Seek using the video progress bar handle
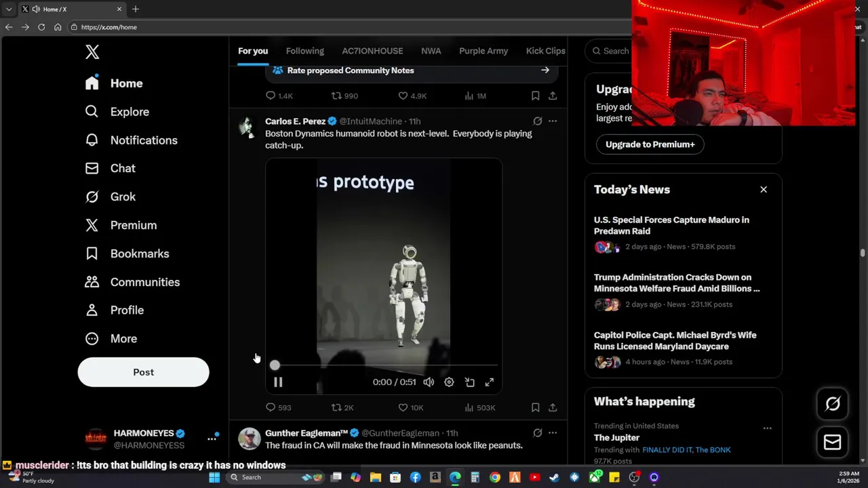The height and width of the screenshot is (488, 868). [275, 365]
